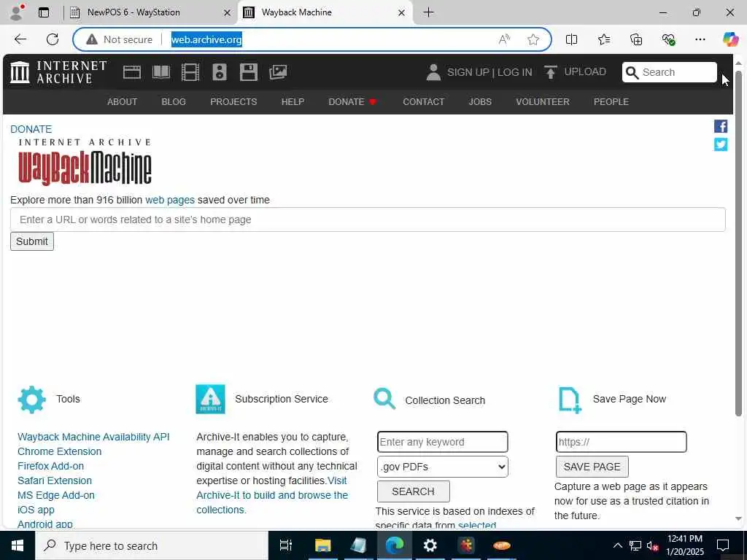Share page via the Facebook icon
Image resolution: width=747 pixels, height=560 pixels.
[721, 126]
